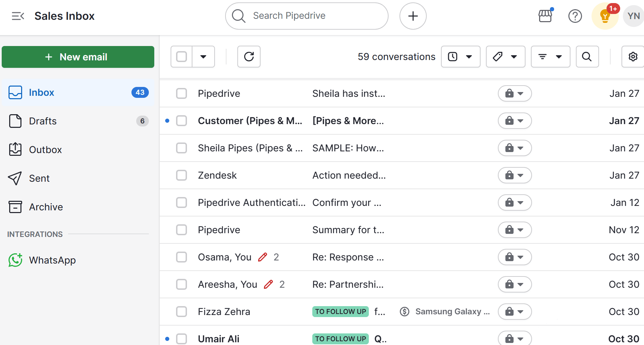Click the unread dot on Customer row

[x=167, y=121]
